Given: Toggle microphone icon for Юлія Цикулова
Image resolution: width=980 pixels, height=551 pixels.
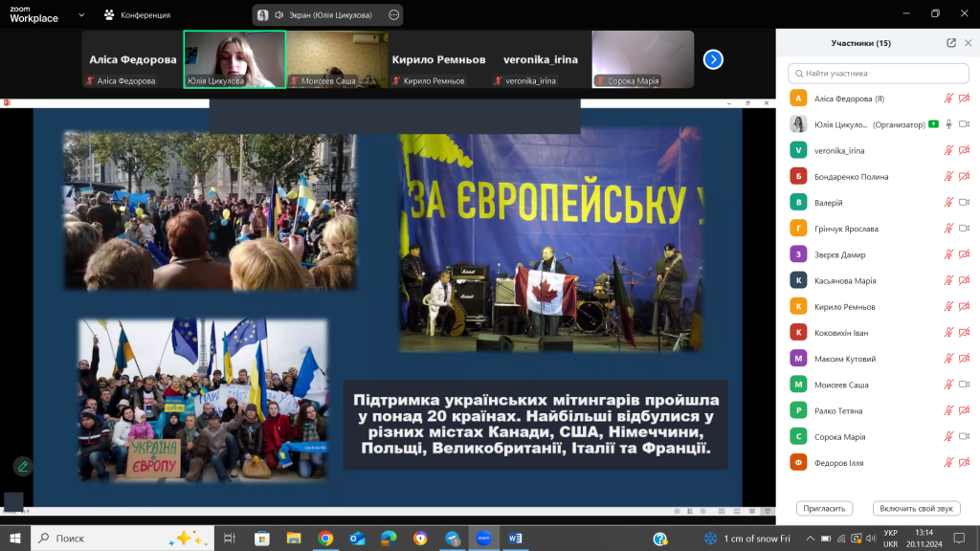Looking at the screenshot, I should [x=948, y=124].
